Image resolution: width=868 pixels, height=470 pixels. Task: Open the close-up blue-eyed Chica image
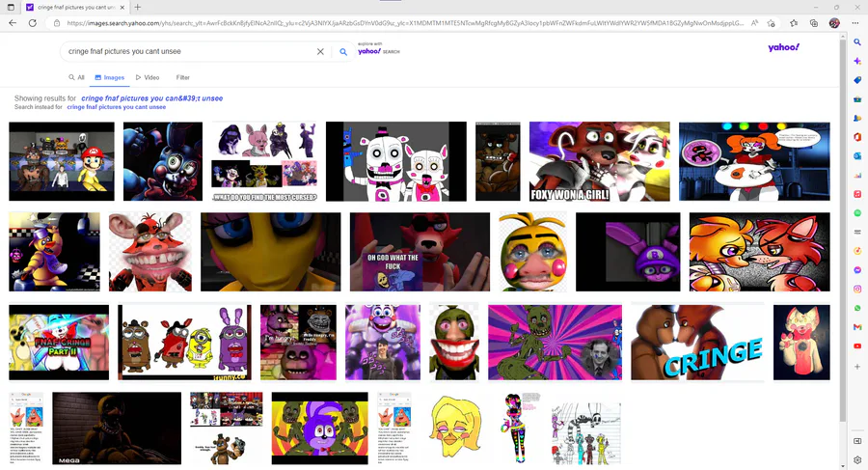point(271,252)
